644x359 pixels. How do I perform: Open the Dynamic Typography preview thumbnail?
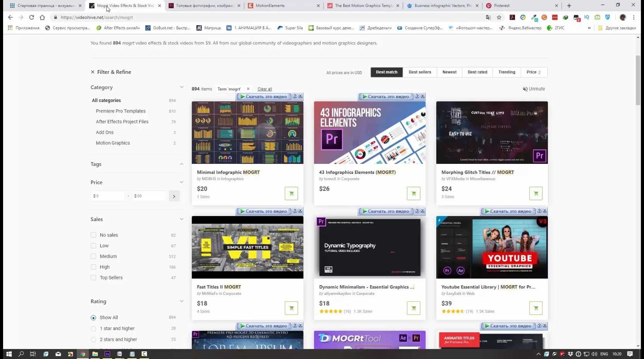pyautogui.click(x=370, y=247)
